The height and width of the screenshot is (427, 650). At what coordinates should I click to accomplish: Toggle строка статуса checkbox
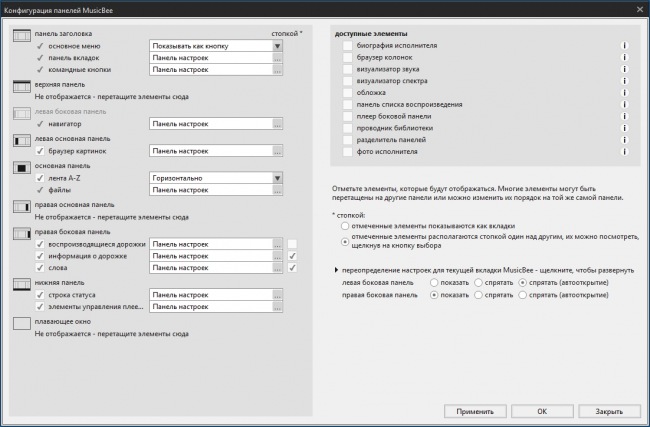click(x=40, y=295)
